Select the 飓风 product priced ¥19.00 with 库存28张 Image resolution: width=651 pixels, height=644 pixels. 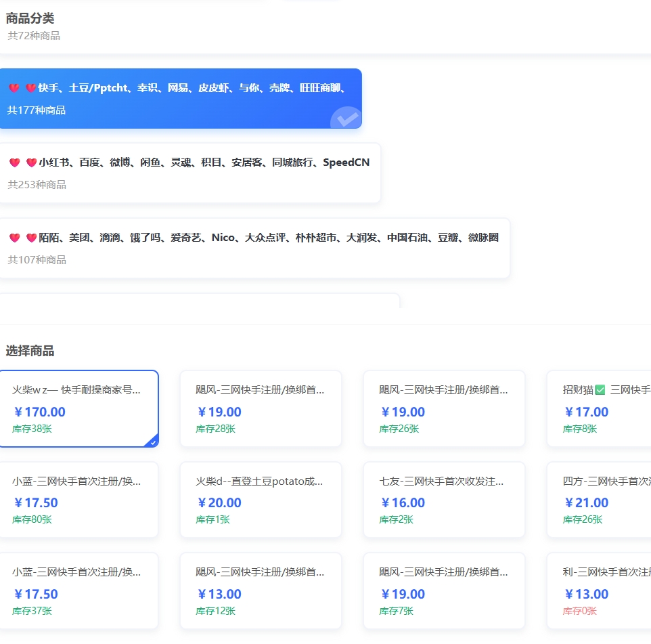(261, 408)
